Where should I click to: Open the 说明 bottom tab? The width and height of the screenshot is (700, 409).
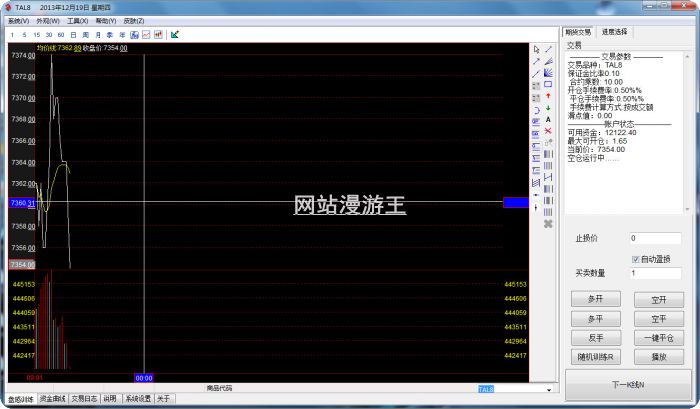pyautogui.click(x=110, y=398)
